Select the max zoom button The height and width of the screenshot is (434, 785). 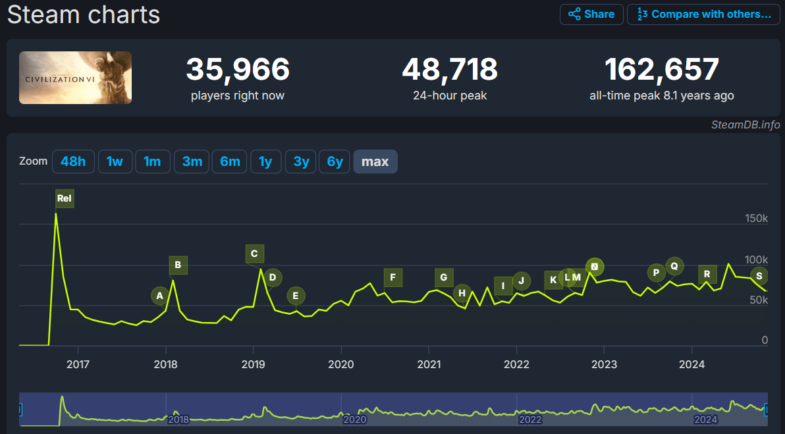(x=375, y=162)
